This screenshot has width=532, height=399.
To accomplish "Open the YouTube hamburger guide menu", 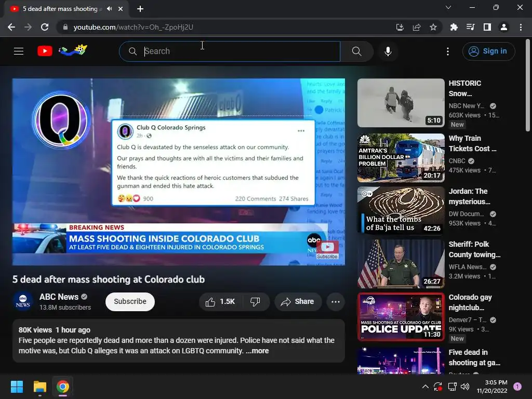I will tap(19, 51).
